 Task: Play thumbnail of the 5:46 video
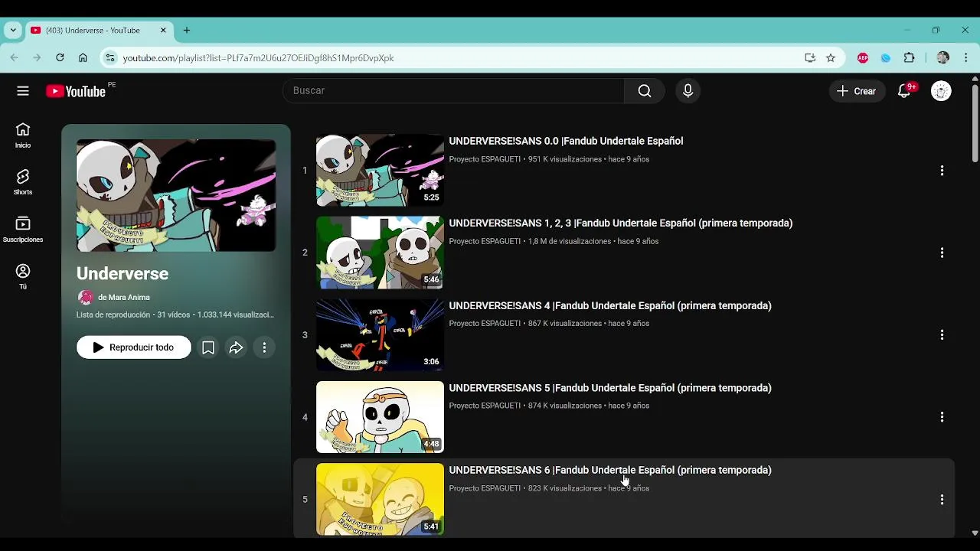(380, 253)
